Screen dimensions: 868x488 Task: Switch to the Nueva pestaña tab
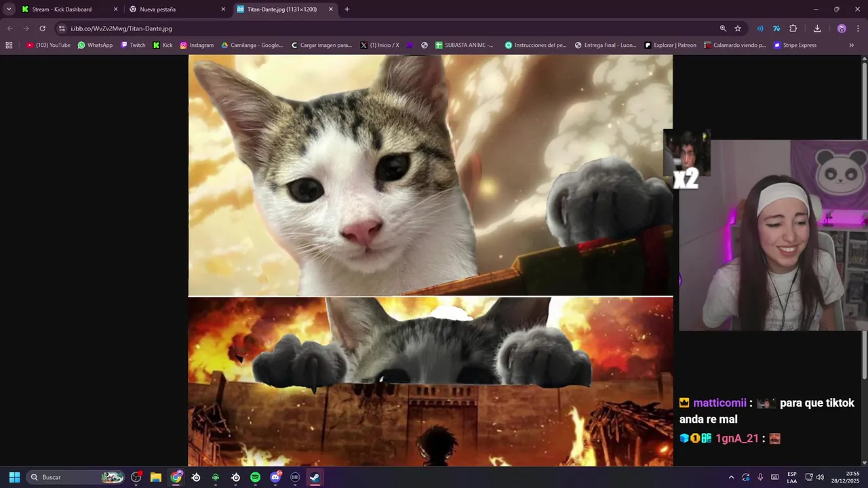[x=176, y=9]
